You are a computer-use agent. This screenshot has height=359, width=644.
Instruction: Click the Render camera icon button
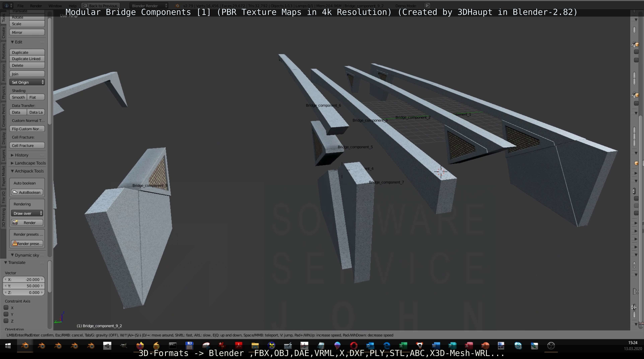(27, 223)
